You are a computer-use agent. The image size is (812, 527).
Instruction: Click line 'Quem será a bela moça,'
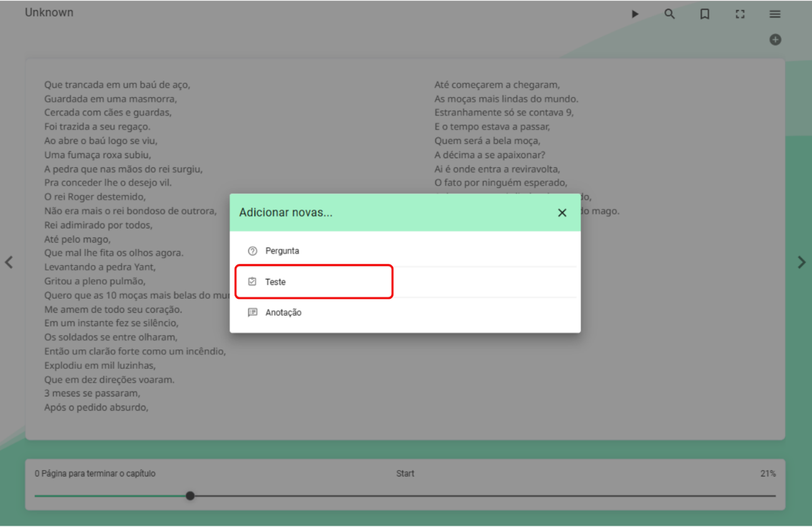click(x=487, y=141)
